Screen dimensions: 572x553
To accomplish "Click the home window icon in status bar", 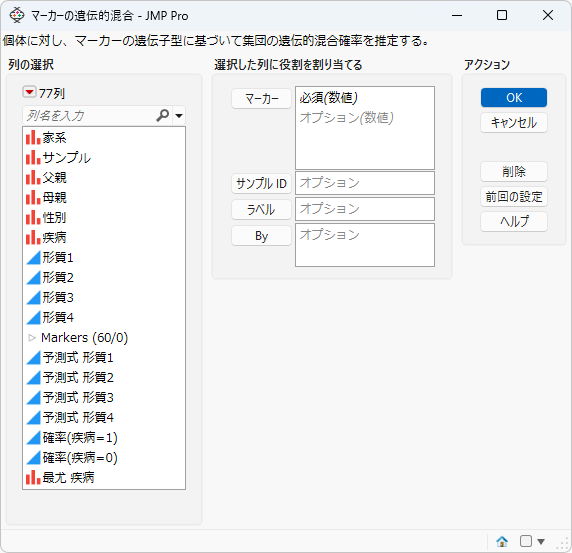I will point(502,541).
